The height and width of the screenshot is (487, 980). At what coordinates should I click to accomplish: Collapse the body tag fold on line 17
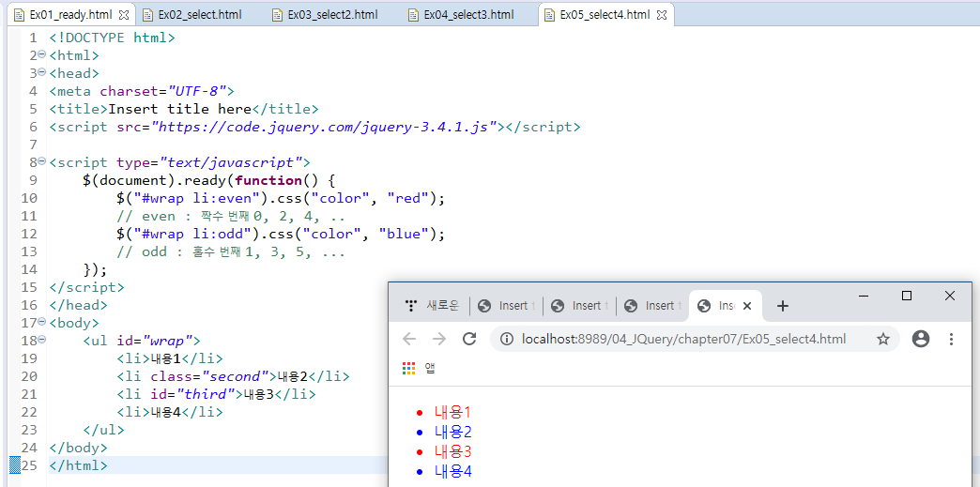(x=42, y=323)
